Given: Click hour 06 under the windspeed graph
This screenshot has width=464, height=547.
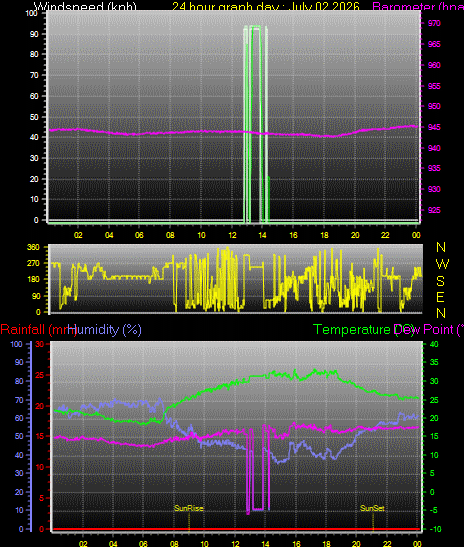Looking at the screenshot, I should point(139,235).
